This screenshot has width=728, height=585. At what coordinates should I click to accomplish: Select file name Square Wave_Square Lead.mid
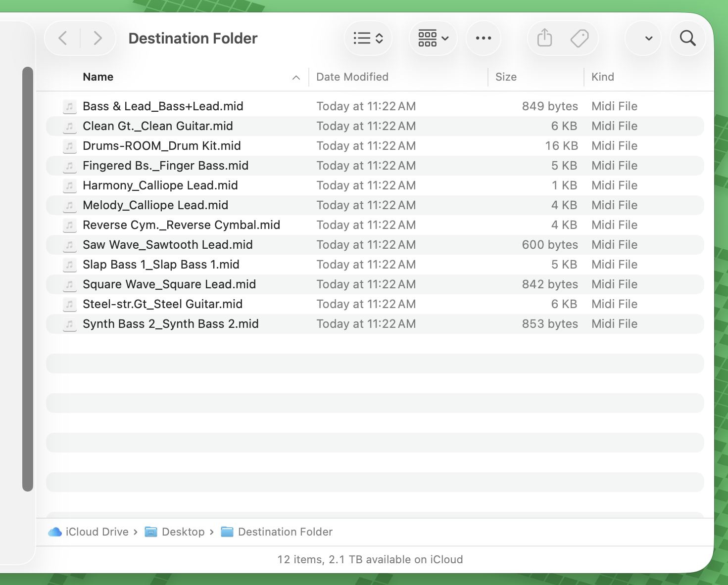(x=169, y=284)
